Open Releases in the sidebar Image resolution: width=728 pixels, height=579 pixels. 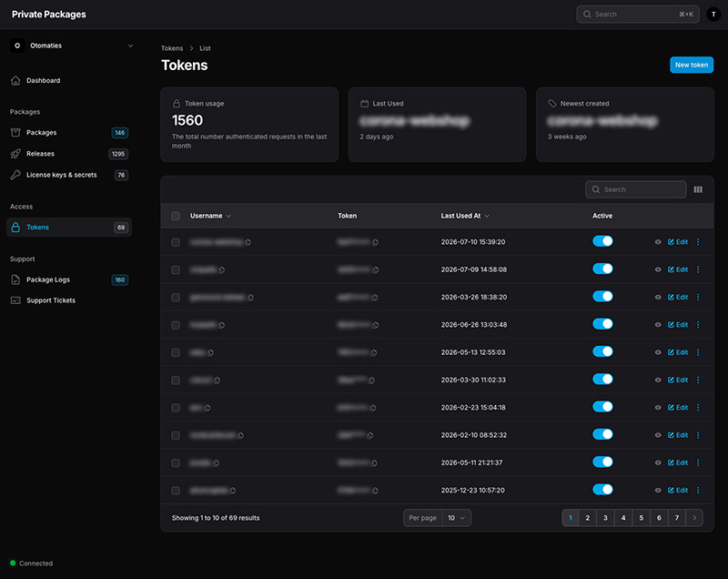pyautogui.click(x=69, y=154)
